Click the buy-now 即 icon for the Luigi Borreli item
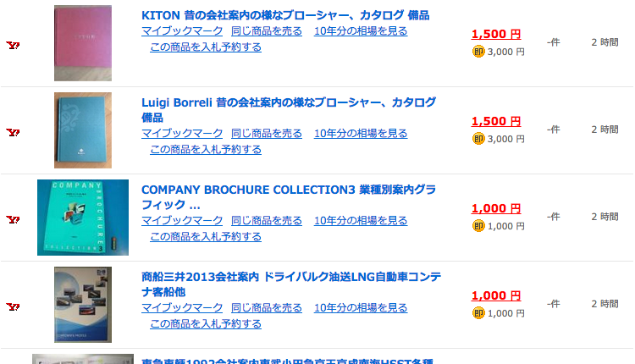Viewport: 635px width, 364px height. [478, 139]
